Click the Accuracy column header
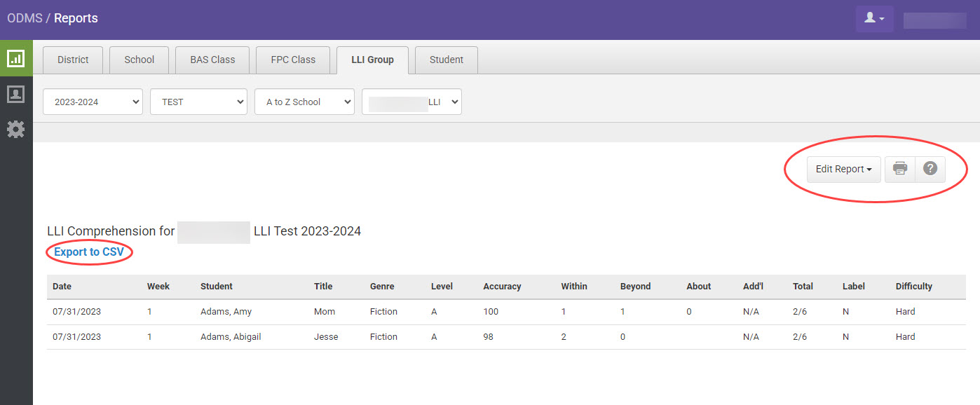The image size is (980, 405). [502, 286]
